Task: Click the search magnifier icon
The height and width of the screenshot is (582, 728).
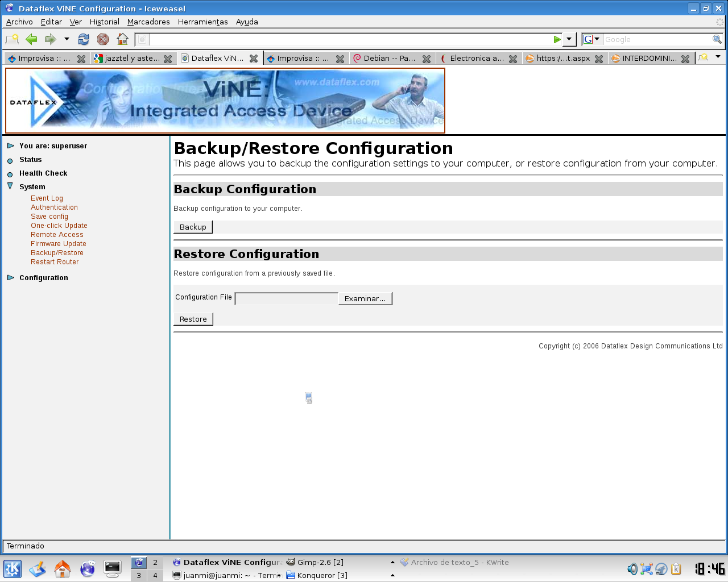Action: [717, 39]
